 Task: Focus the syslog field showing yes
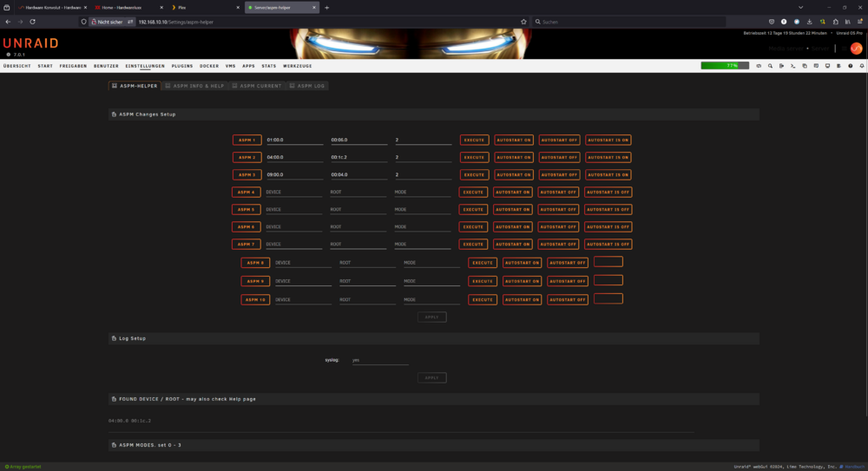[x=380, y=360]
